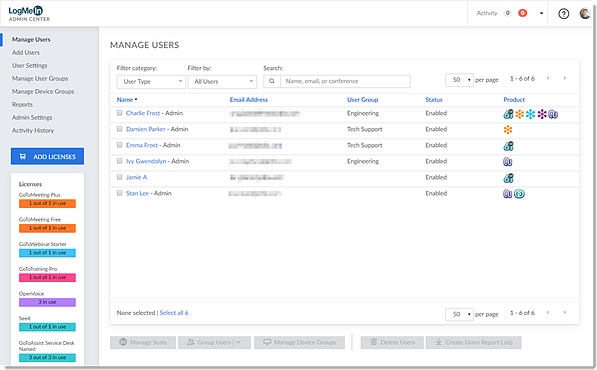
Task: Open the help question mark icon
Action: [563, 14]
